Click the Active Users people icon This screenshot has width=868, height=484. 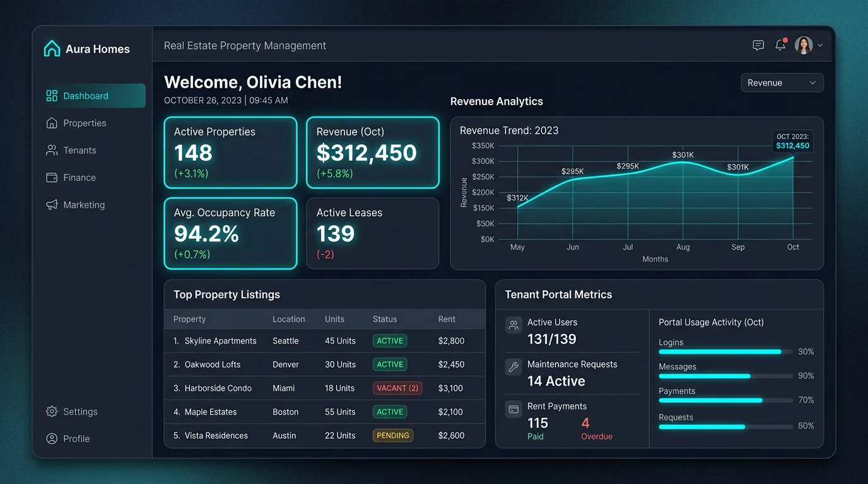click(x=513, y=325)
